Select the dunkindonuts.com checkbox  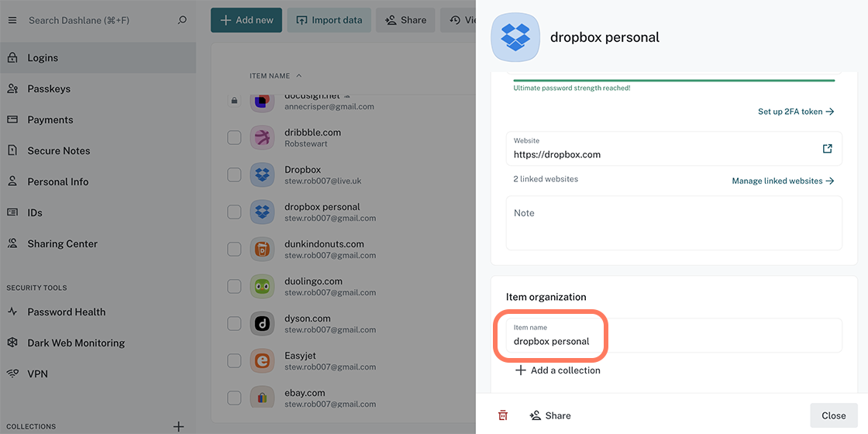[x=234, y=250]
